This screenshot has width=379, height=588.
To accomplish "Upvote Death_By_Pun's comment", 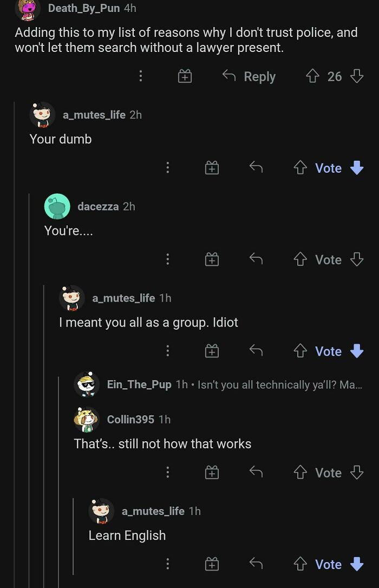I will coord(312,76).
